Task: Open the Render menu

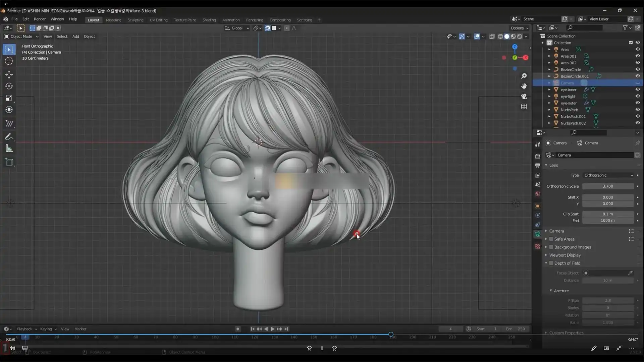Action: click(39, 19)
